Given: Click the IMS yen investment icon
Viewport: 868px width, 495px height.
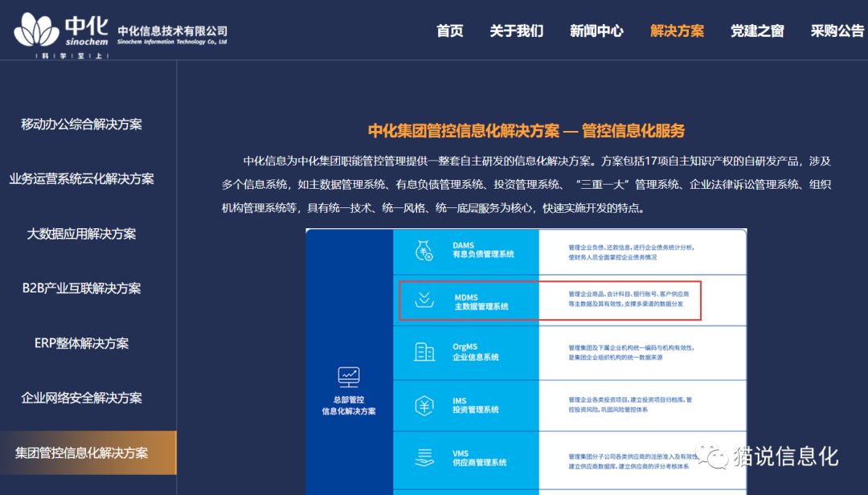Looking at the screenshot, I should coord(424,405).
